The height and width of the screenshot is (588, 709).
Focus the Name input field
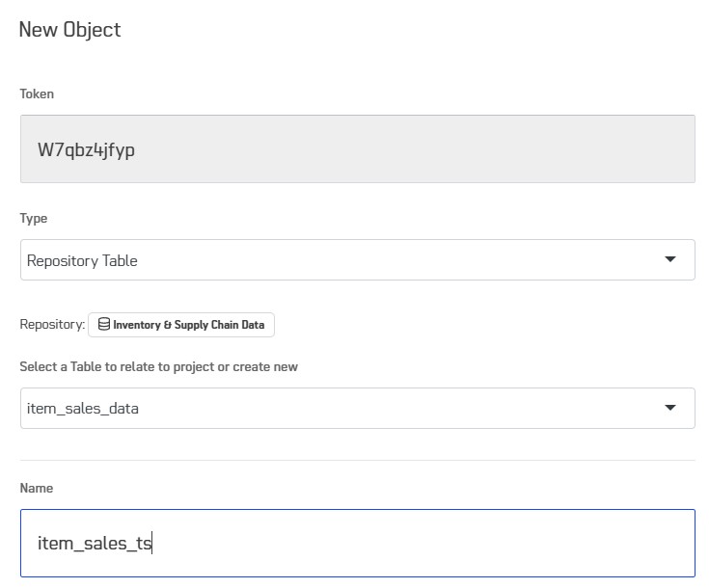[x=357, y=543]
